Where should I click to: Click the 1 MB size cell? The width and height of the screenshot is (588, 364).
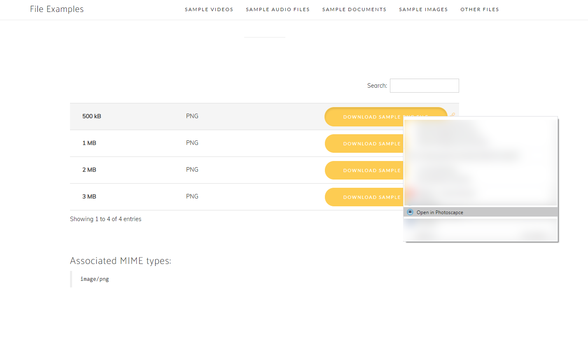[89, 143]
